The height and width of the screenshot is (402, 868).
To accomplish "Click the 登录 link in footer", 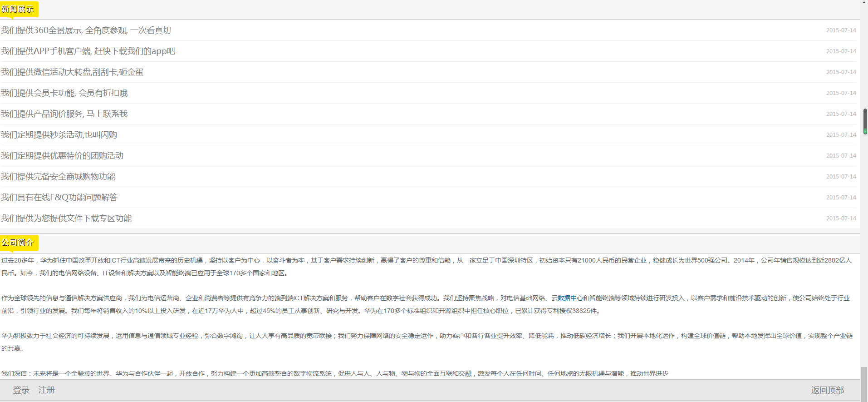I will 21,390.
